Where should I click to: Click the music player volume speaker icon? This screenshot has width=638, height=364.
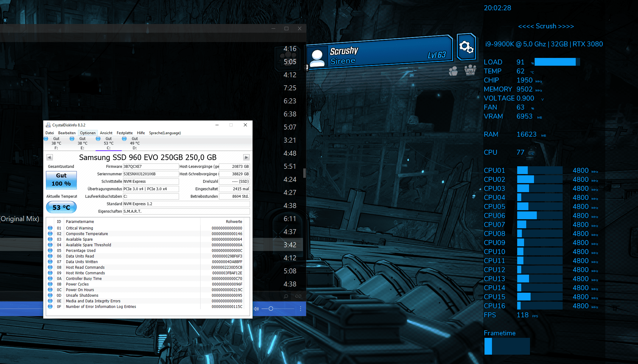coord(256,309)
